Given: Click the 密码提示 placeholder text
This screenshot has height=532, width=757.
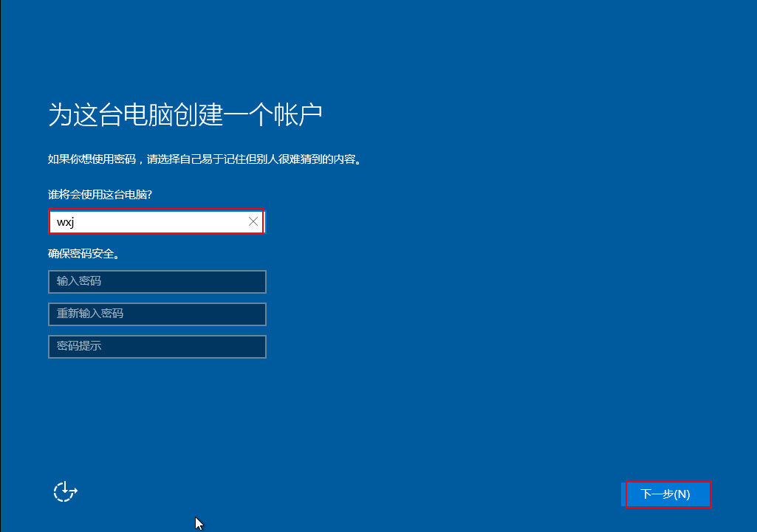Looking at the screenshot, I should (79, 347).
